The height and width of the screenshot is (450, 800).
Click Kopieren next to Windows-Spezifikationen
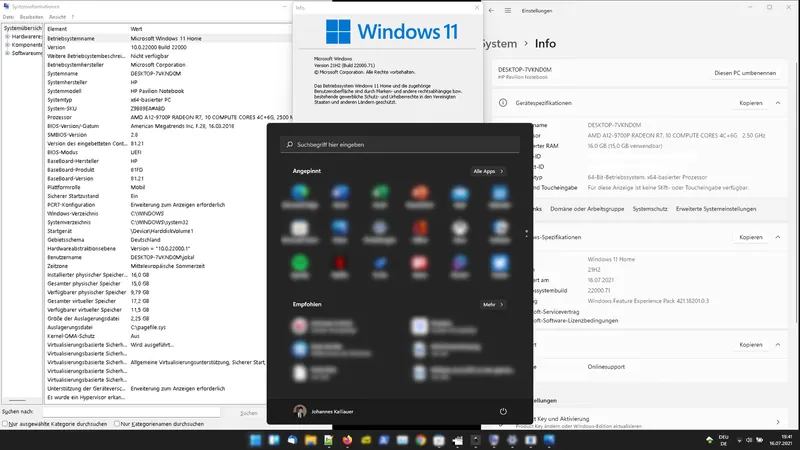[751, 237]
